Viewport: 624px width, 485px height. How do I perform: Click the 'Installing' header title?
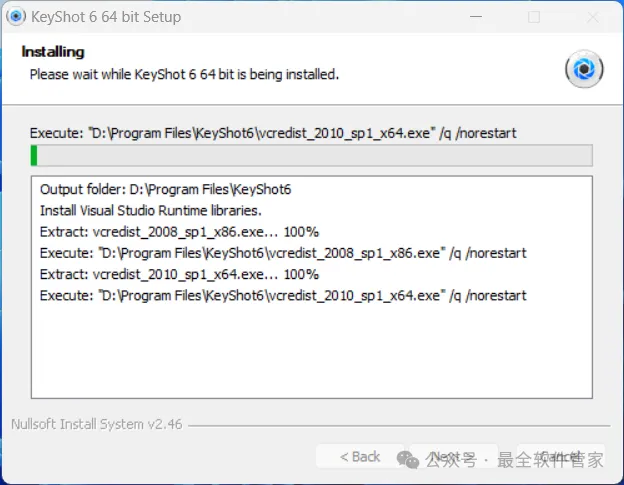pyautogui.click(x=53, y=51)
